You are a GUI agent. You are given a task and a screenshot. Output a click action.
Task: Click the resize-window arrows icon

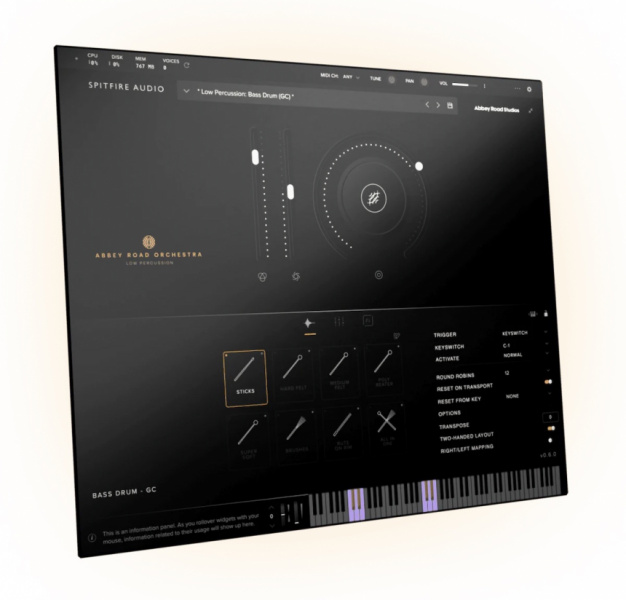click(x=531, y=111)
